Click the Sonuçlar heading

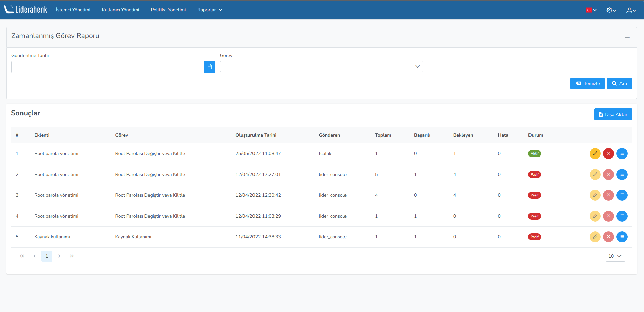point(26,113)
